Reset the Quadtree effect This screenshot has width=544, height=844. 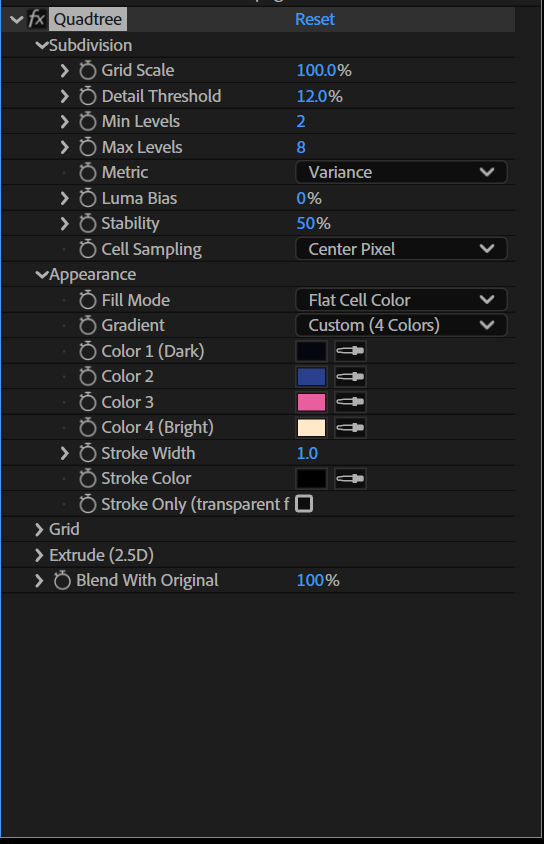(315, 19)
